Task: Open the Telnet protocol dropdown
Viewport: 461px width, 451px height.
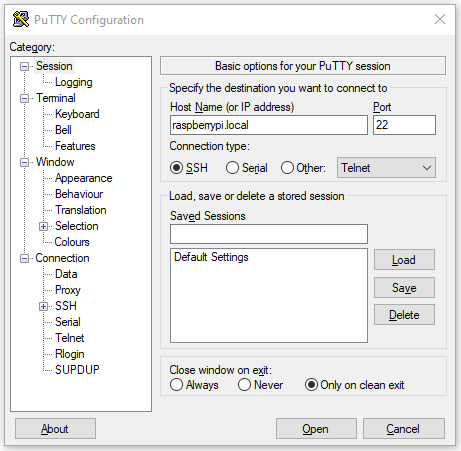Action: [386, 168]
